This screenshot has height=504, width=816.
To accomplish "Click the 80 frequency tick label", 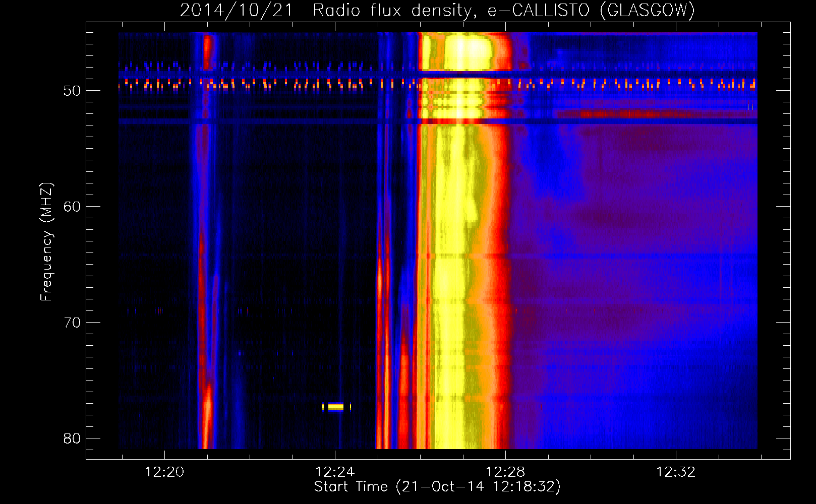I will point(72,438).
